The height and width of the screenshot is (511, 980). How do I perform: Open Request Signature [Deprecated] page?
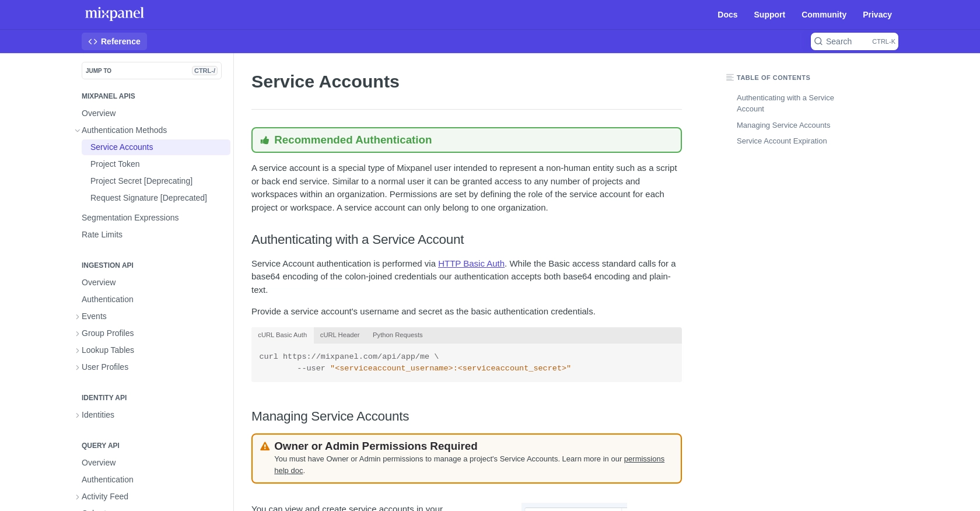[x=149, y=198]
